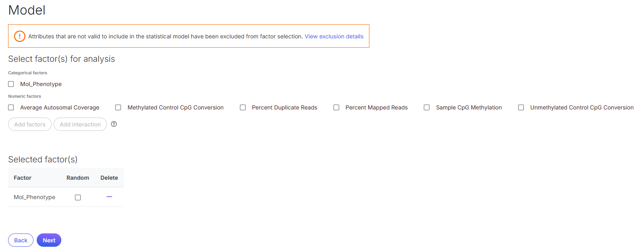644x250 pixels.
Task: Tick Methylated Control CpG Conversion checkbox
Action: coord(118,107)
